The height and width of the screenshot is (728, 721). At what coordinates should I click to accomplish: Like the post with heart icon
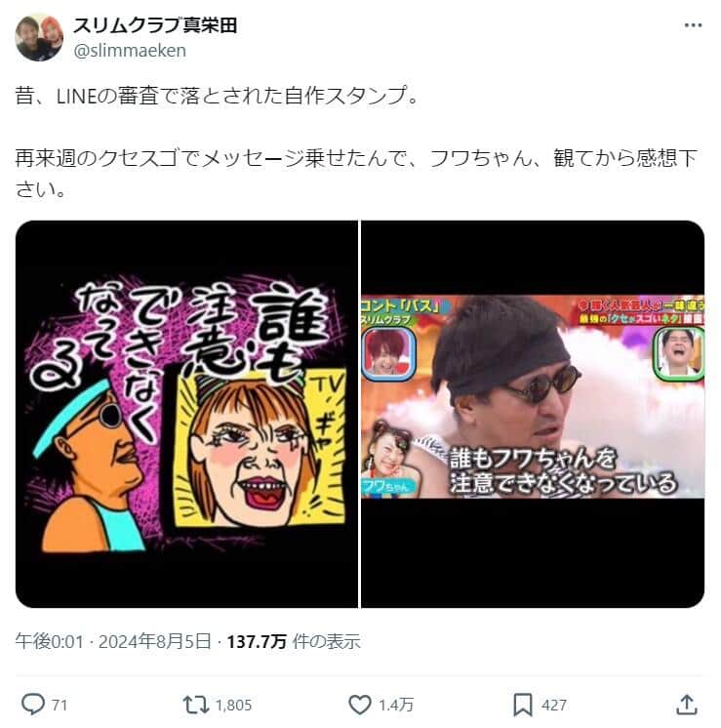pyautogui.click(x=360, y=705)
